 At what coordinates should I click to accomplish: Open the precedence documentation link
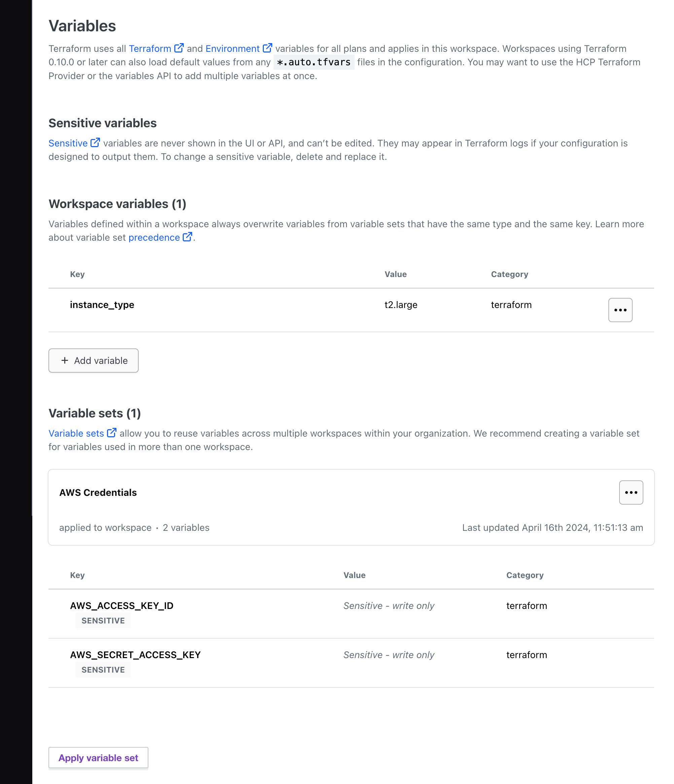tap(155, 237)
